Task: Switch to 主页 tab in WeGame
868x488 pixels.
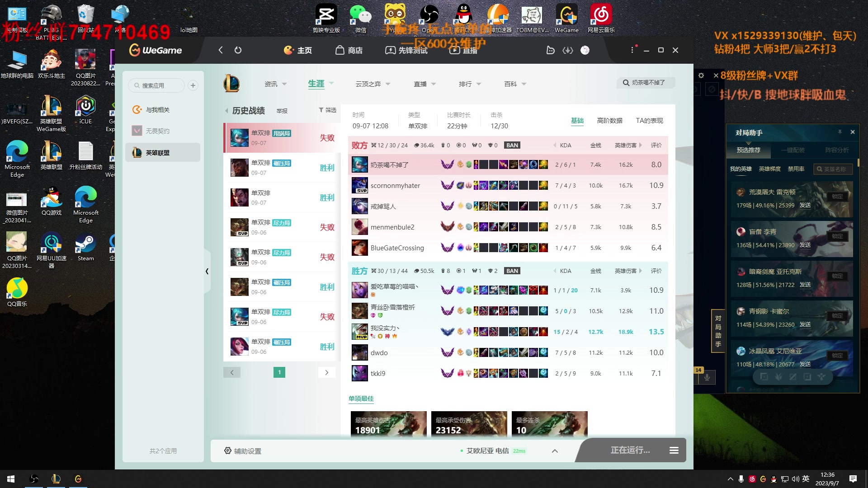Action: pyautogui.click(x=298, y=50)
